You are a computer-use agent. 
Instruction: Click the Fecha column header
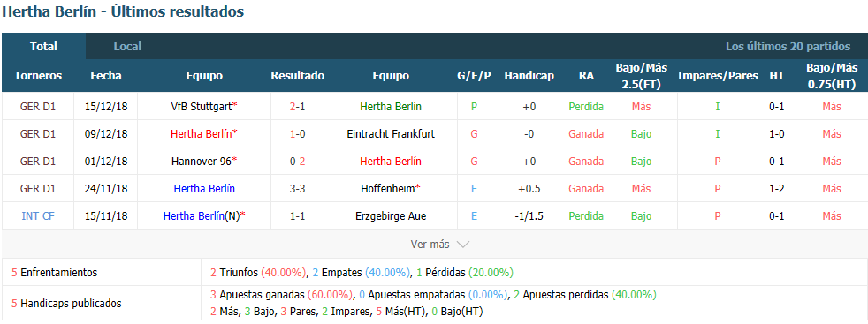coord(106,76)
